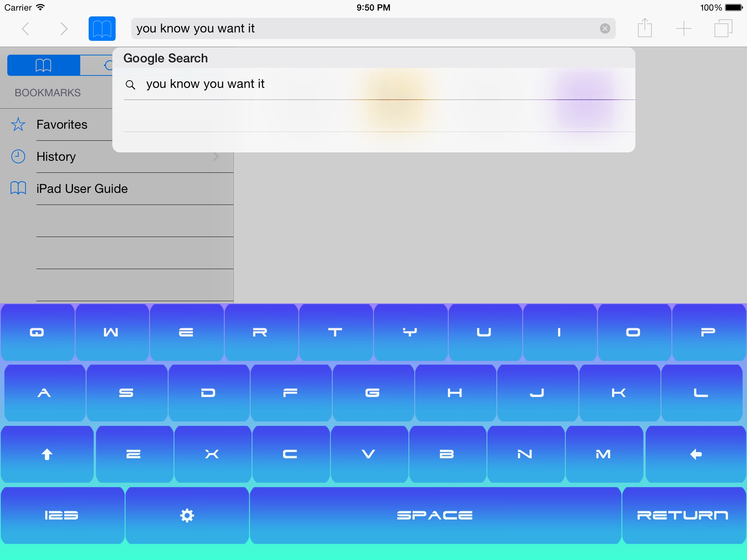The image size is (747, 560).
Task: Go forward with the right arrow
Action: (x=64, y=28)
